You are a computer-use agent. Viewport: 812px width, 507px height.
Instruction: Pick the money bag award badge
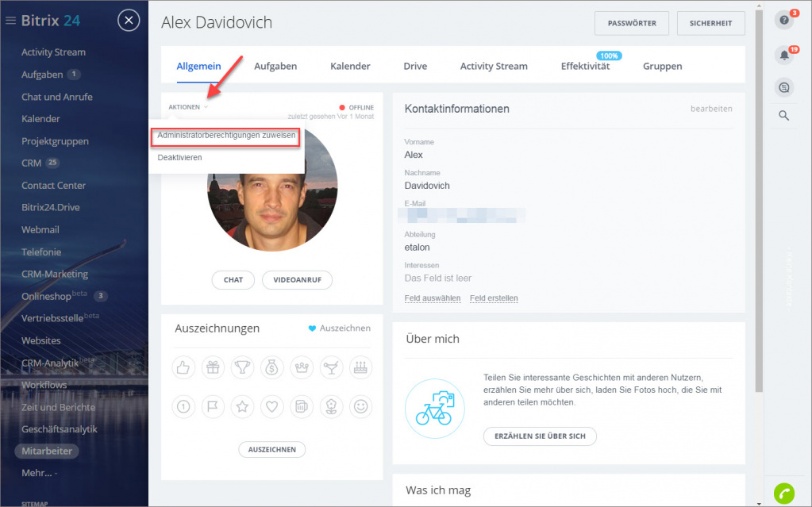click(x=272, y=367)
